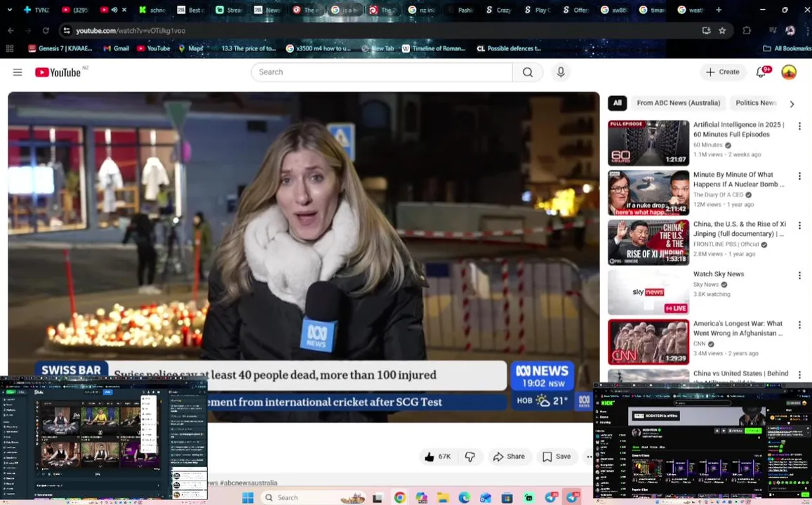Click the Chrome address bar URL
This screenshot has height=505, width=812.
pos(131,31)
